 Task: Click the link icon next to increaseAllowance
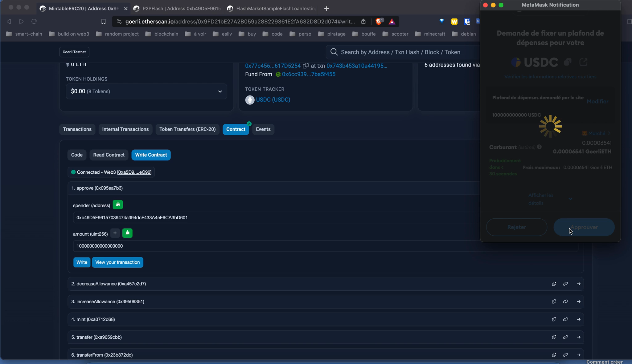(566, 301)
